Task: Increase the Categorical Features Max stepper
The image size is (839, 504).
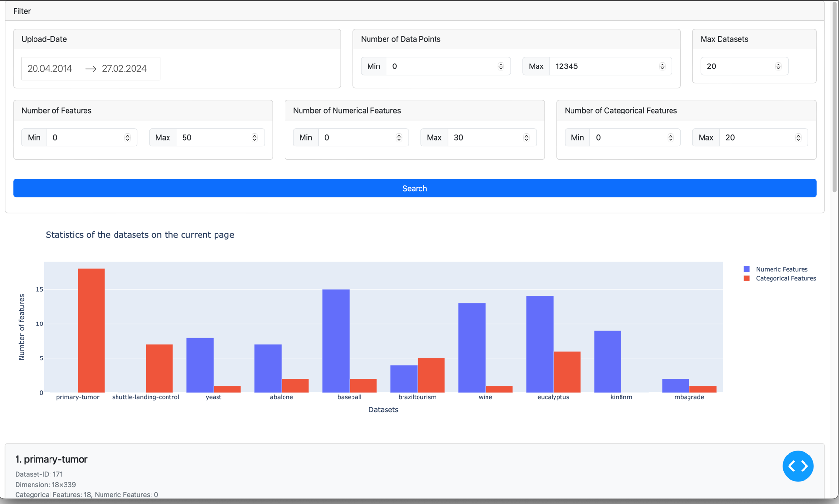Action: click(799, 135)
